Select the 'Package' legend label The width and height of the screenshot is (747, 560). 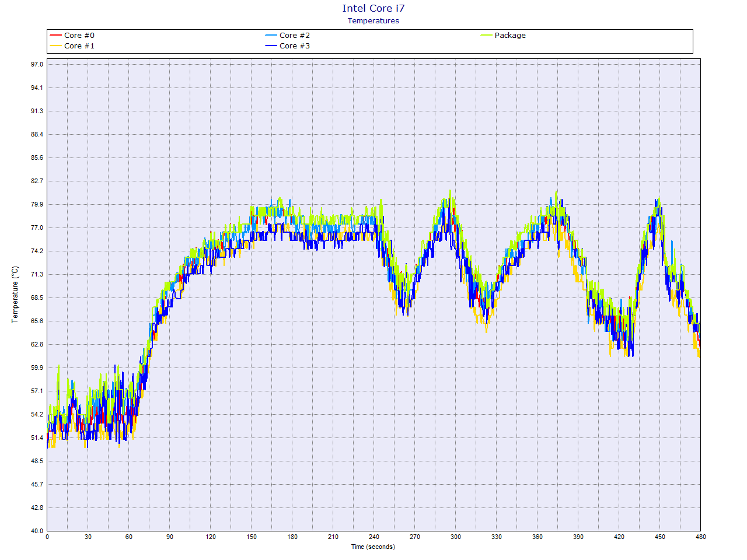510,36
